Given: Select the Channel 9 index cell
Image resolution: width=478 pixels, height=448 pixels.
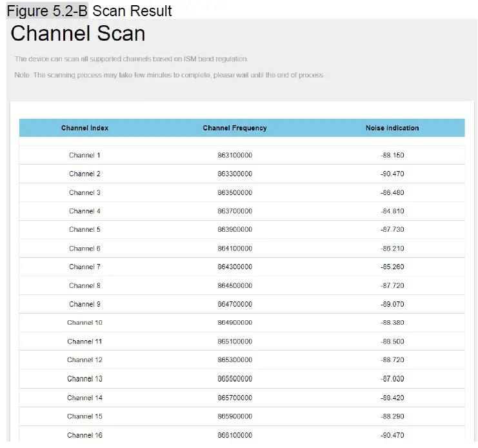Looking at the screenshot, I should 85,304.
